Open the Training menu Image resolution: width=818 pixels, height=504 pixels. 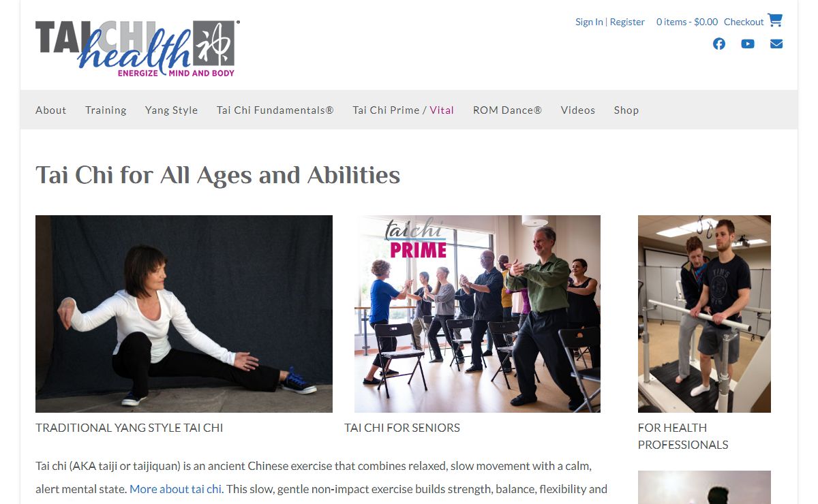[x=106, y=110]
